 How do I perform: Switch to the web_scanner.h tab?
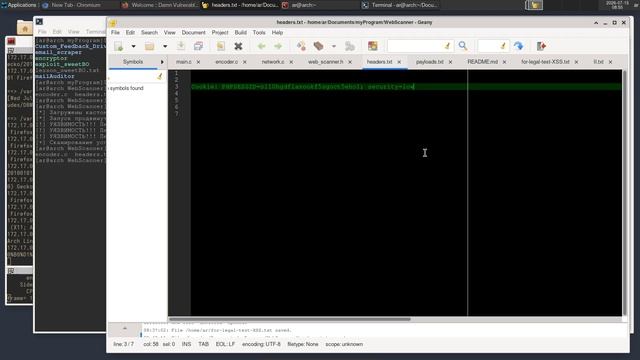[325, 62]
